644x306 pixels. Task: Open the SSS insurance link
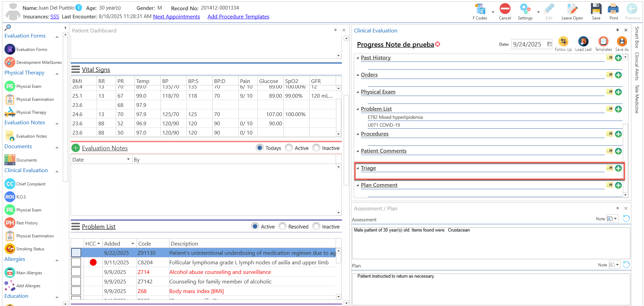55,16
